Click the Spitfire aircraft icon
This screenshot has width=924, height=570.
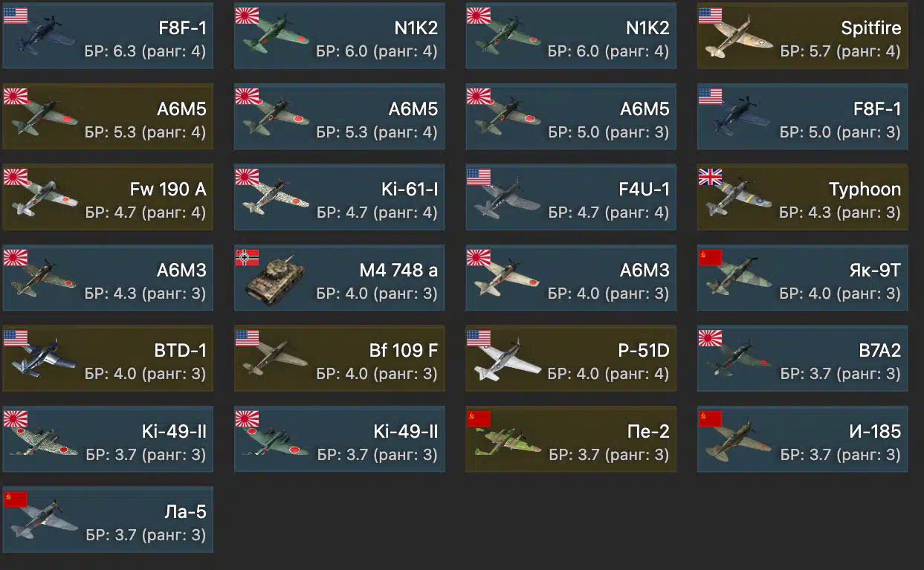(736, 40)
